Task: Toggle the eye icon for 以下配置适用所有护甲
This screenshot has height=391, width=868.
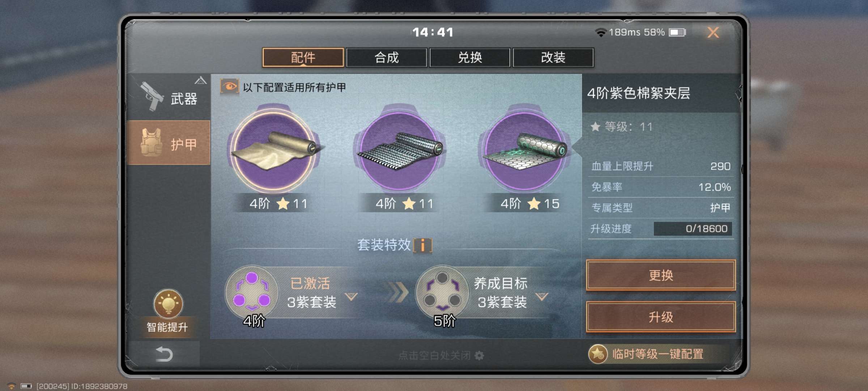Action: tap(229, 87)
